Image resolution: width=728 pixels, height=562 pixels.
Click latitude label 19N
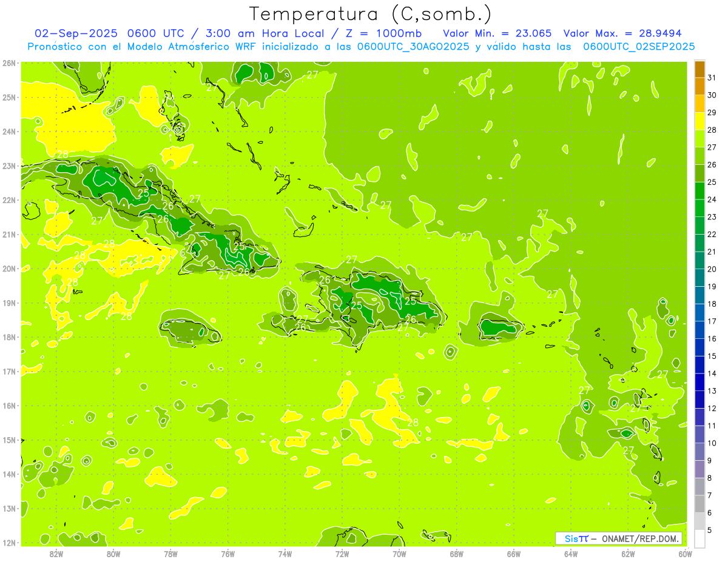point(9,303)
